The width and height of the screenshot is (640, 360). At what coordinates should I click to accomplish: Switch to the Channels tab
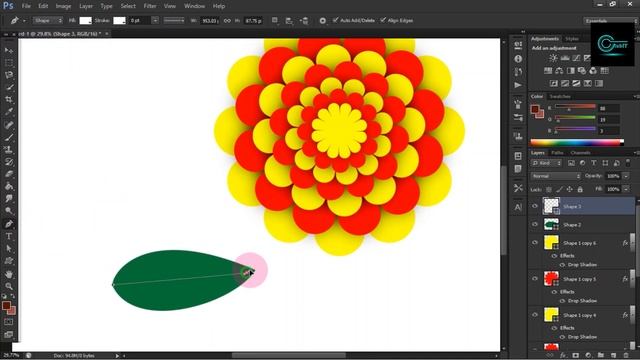click(x=580, y=153)
